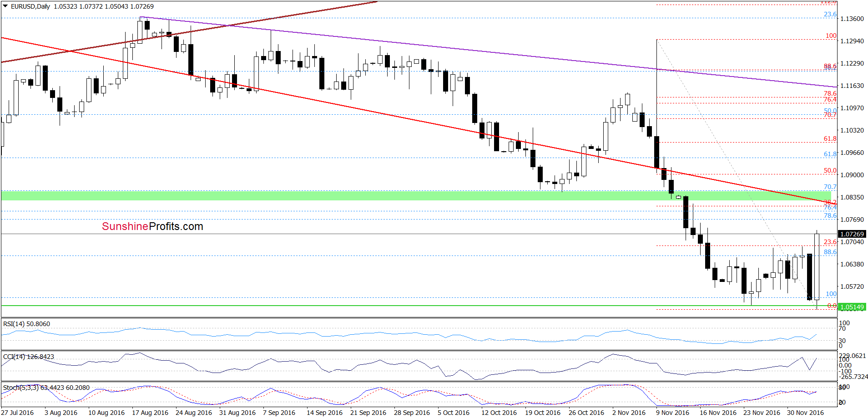Click the current price tag 1.07269
This screenshot has height=419, width=868.
[852, 234]
